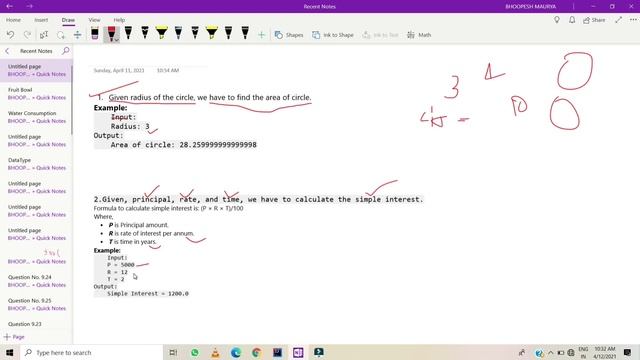Open the more options ellipsis menu
This screenshot has height=360, width=640.
pyautogui.click(x=633, y=20)
